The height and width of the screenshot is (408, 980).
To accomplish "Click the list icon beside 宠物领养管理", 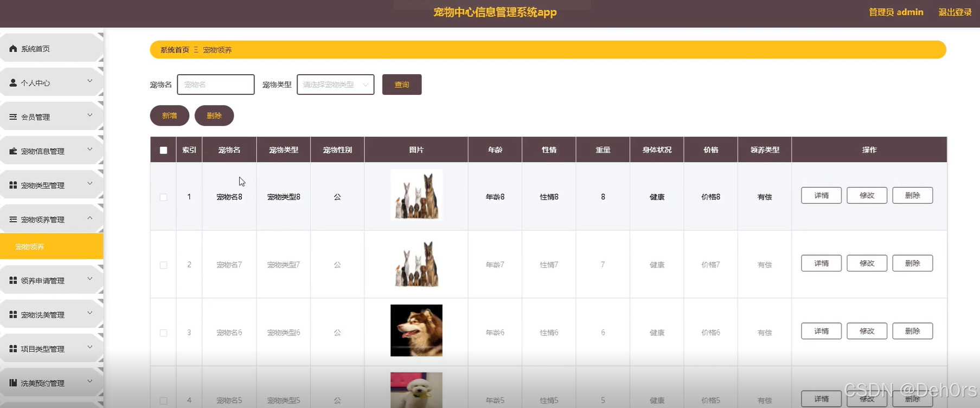I will (x=13, y=219).
